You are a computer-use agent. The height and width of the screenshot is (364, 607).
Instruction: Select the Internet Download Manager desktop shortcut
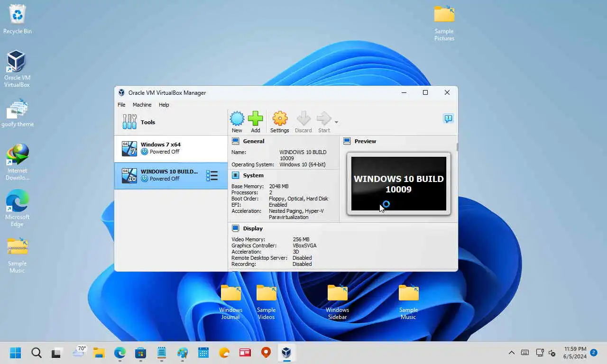(x=17, y=162)
